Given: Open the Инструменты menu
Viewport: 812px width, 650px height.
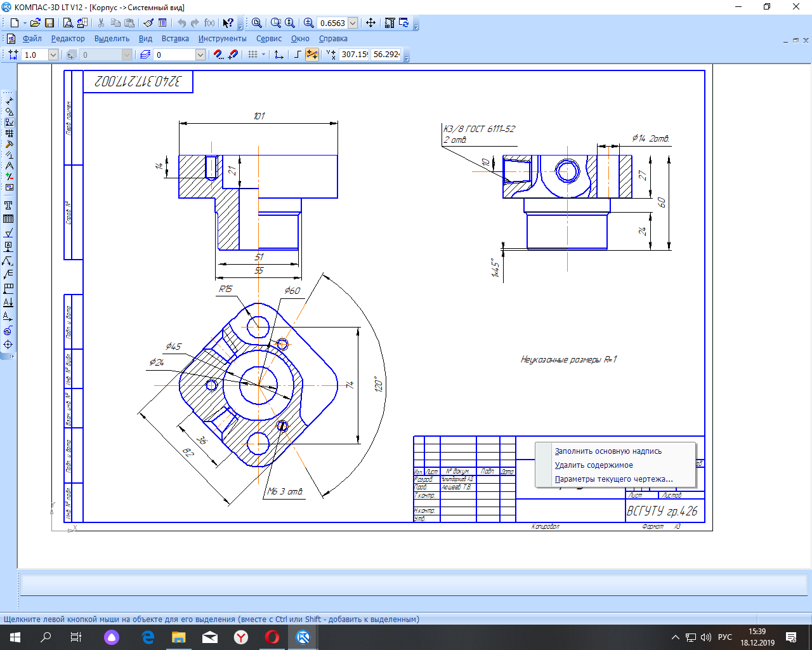Looking at the screenshot, I should point(222,39).
